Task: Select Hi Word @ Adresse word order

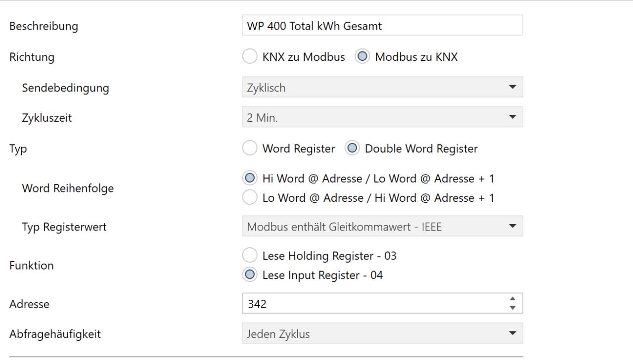Action: [249, 178]
